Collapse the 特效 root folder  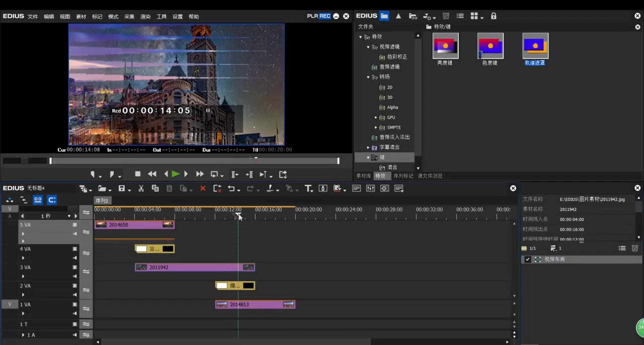click(361, 37)
